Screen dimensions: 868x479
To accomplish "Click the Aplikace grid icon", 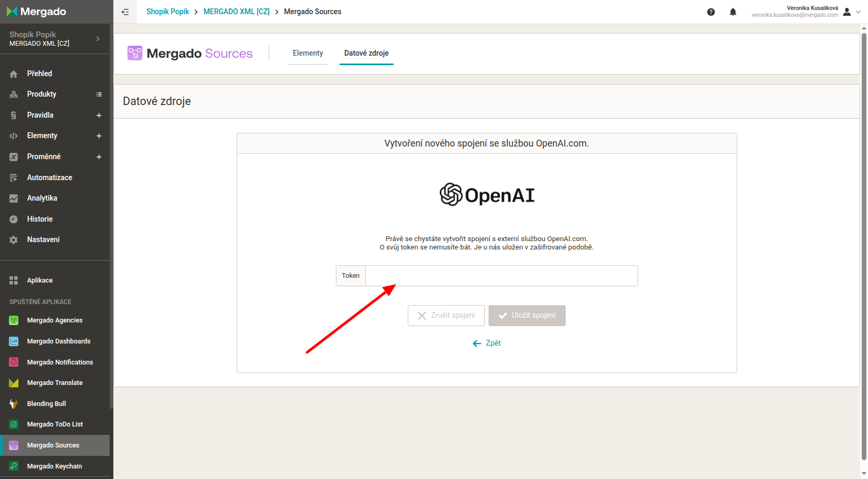I will coord(14,280).
